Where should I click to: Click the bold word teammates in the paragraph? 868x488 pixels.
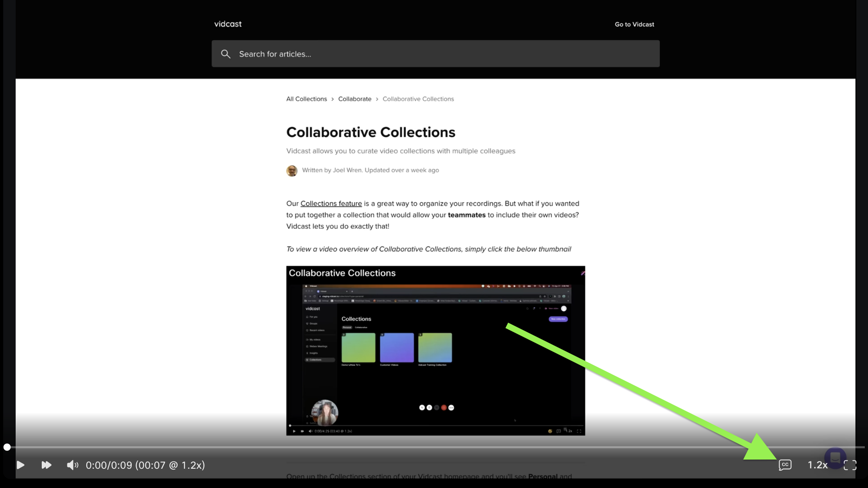pos(467,215)
